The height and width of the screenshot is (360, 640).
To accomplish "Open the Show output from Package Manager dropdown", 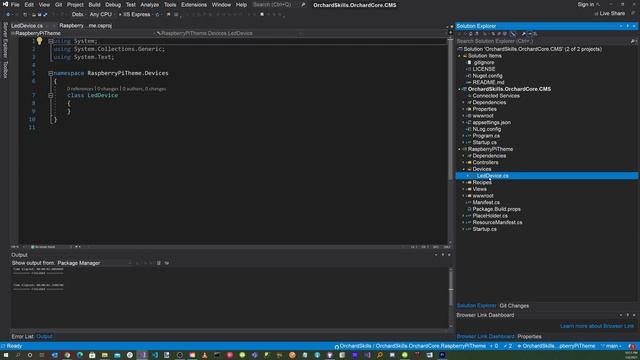I will [x=94, y=263].
